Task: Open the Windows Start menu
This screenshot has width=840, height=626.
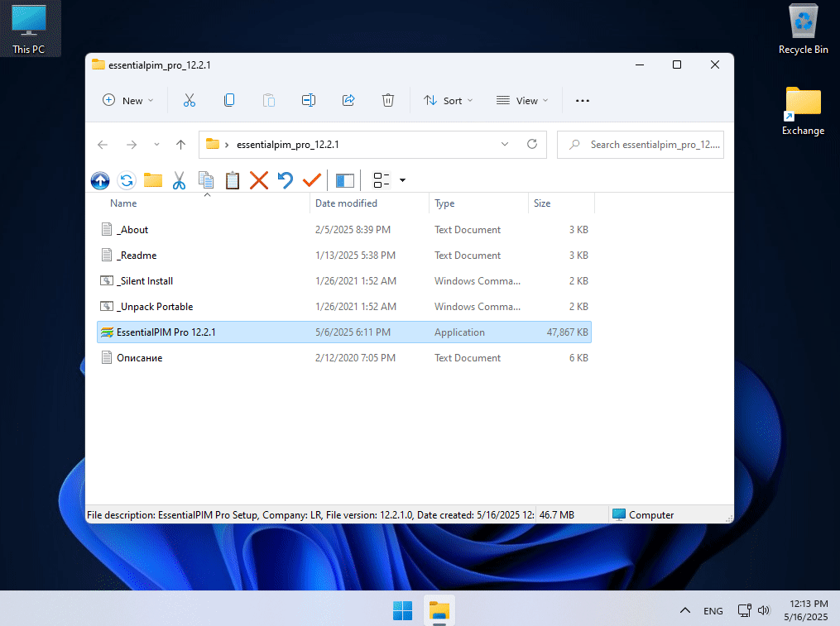Action: tap(402, 610)
